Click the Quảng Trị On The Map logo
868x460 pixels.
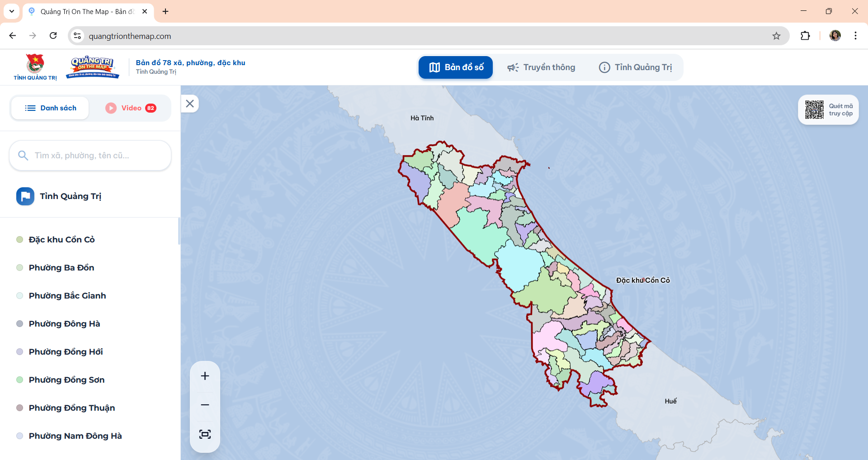(93, 67)
